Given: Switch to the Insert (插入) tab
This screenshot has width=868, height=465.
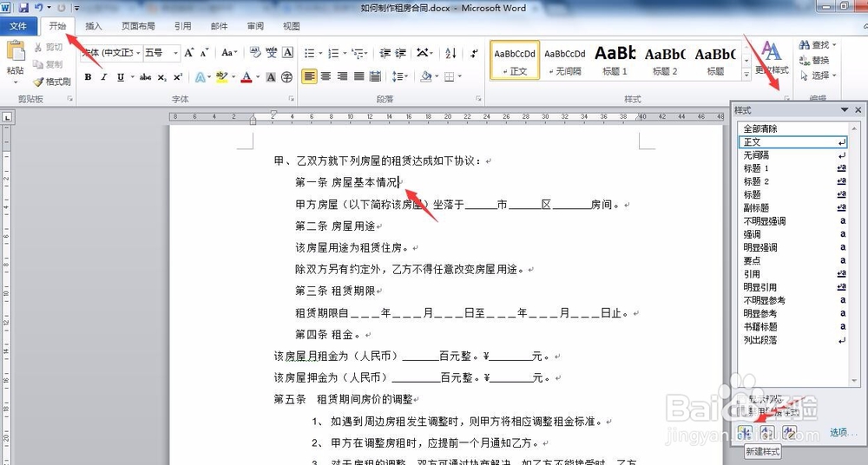Looking at the screenshot, I should [94, 26].
